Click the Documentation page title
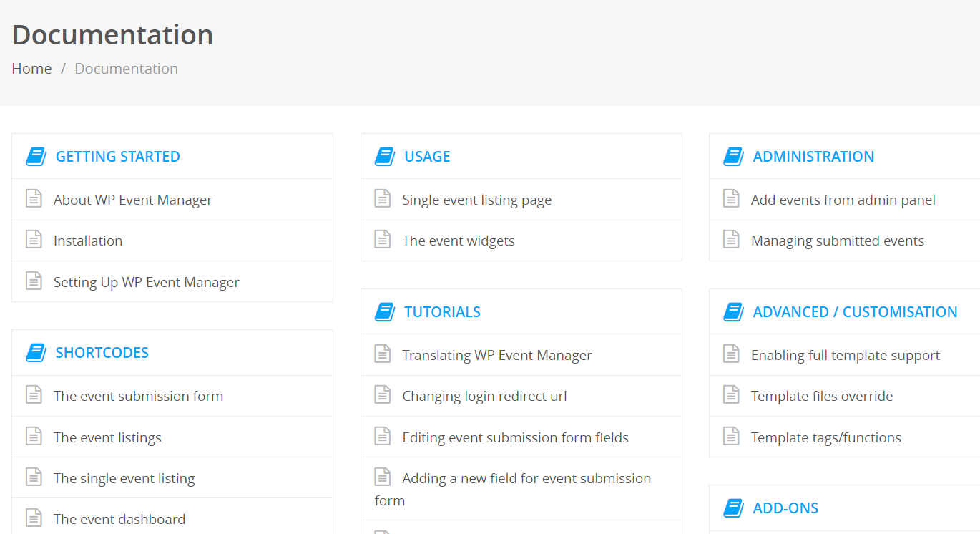 point(112,34)
